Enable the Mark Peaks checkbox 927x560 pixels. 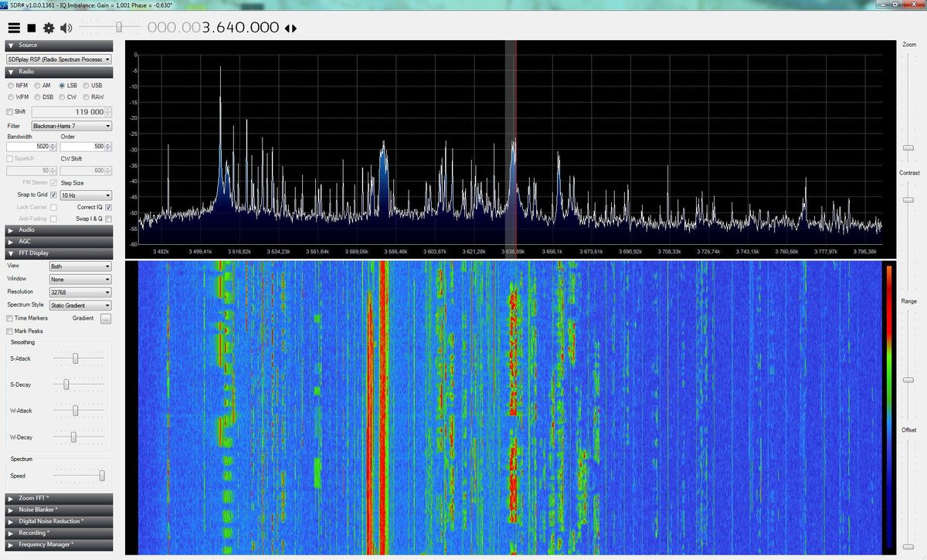pos(9,331)
